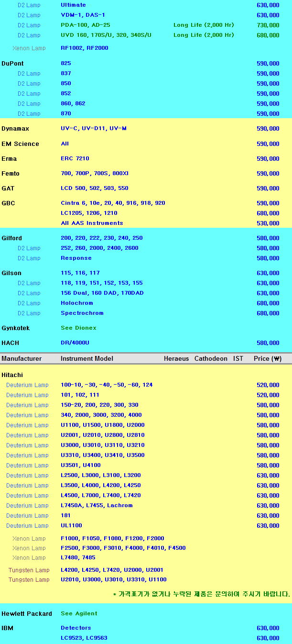292x644 pixels.
Task: Click U3000, U3010, U3110, U3210 entry
Action: click(x=103, y=445)
